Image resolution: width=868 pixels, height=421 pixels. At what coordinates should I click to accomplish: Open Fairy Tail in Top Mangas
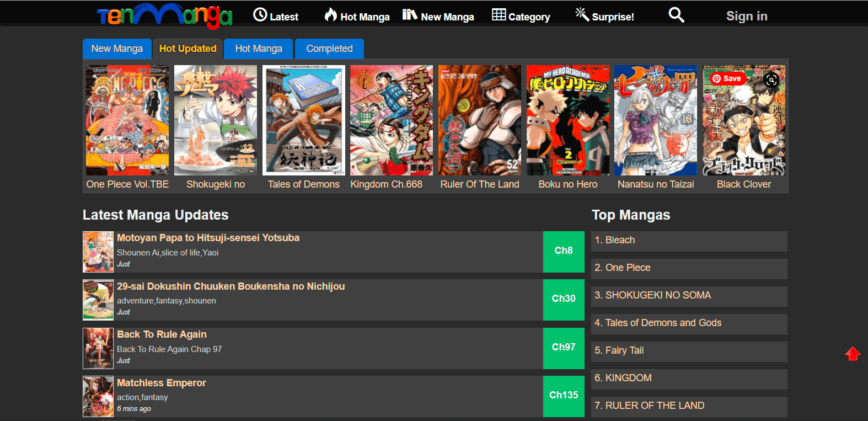coord(689,351)
